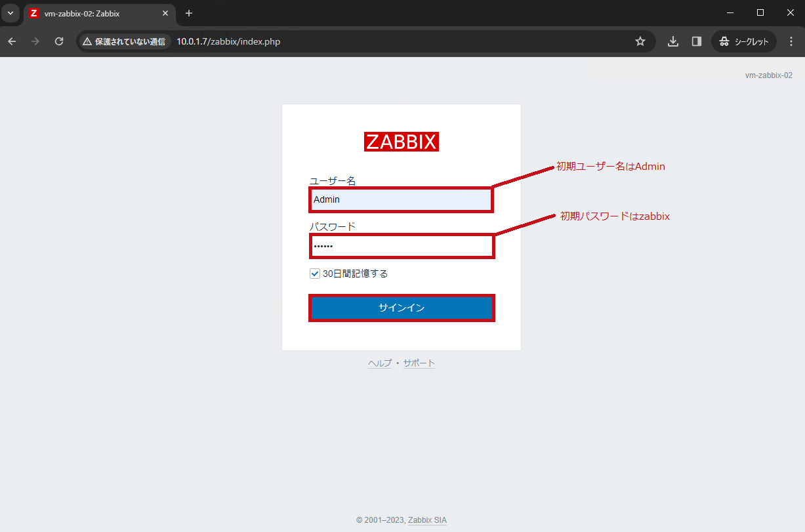Screen dimensions: 805x532
Task: Bookmark this page with the star icon
Action: tap(640, 41)
